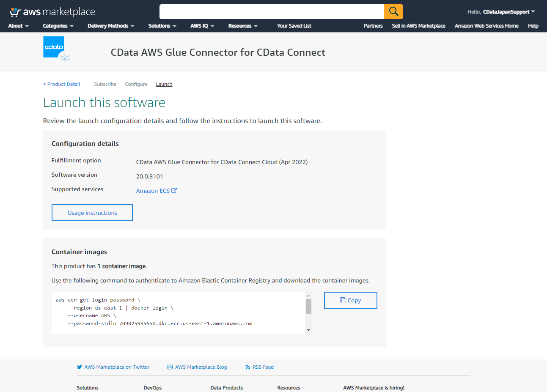Open the Usage instructions panel
The height and width of the screenshot is (392, 547).
[x=92, y=213]
